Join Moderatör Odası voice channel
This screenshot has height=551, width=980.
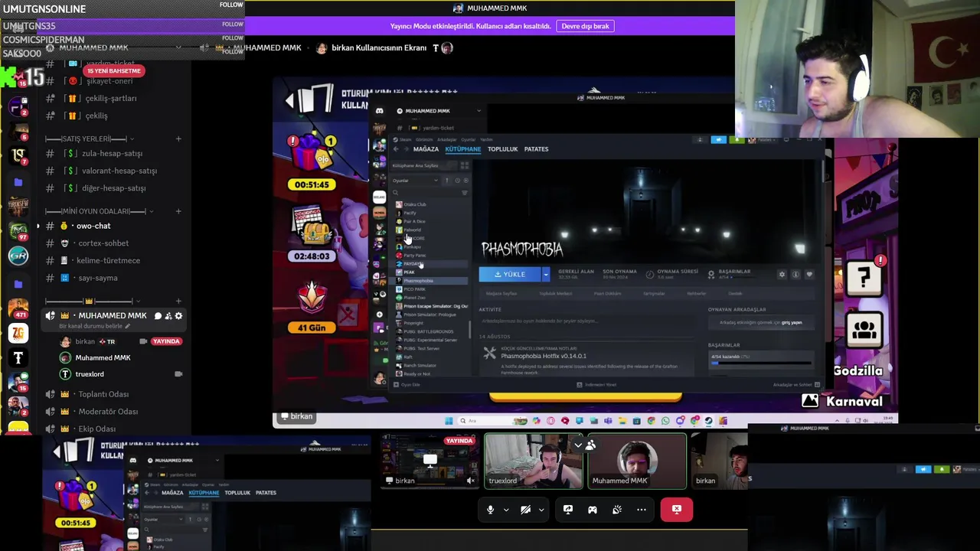point(108,412)
